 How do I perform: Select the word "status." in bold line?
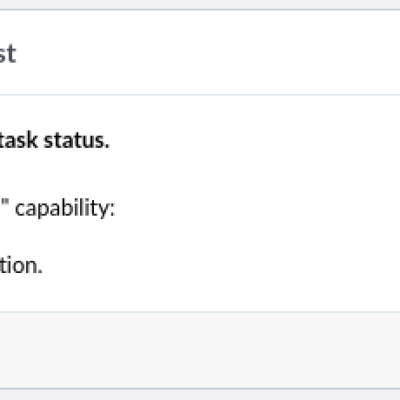coord(77,140)
